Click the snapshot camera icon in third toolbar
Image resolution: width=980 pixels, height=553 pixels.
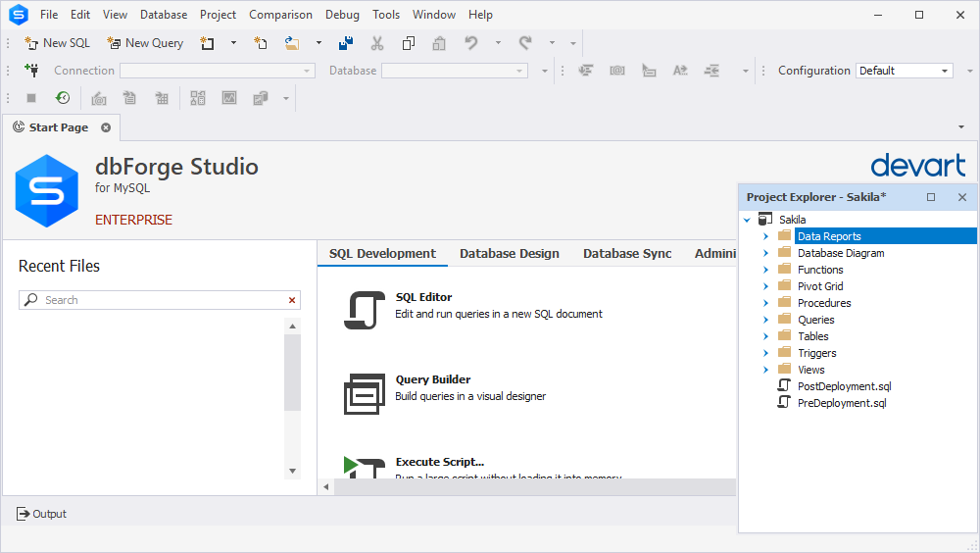pos(99,98)
